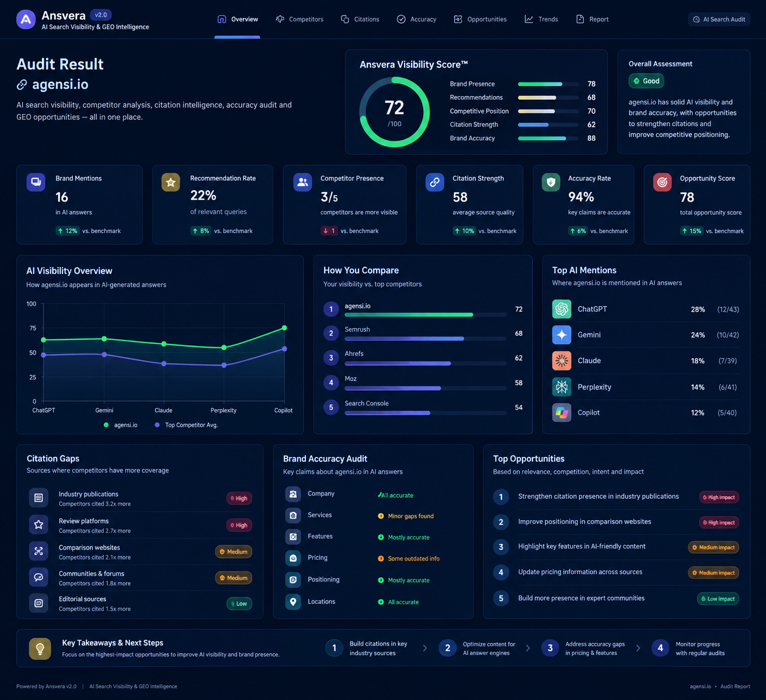Viewport: 766px width, 700px height.
Task: Click the Gemini logo icon
Action: pyautogui.click(x=562, y=335)
